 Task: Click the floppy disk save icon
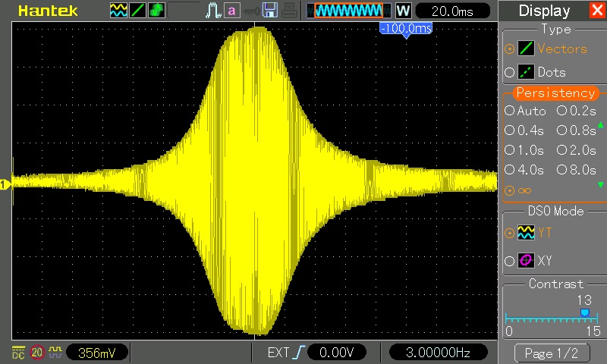click(269, 11)
